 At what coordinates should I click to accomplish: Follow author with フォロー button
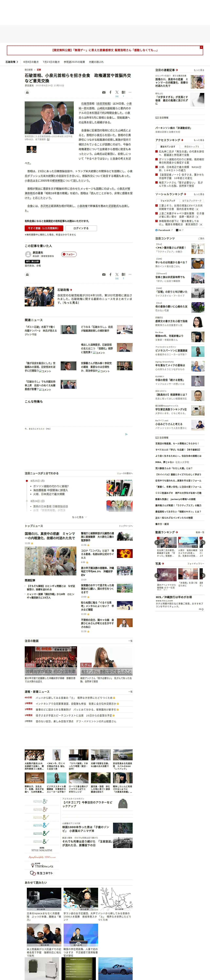69,254
